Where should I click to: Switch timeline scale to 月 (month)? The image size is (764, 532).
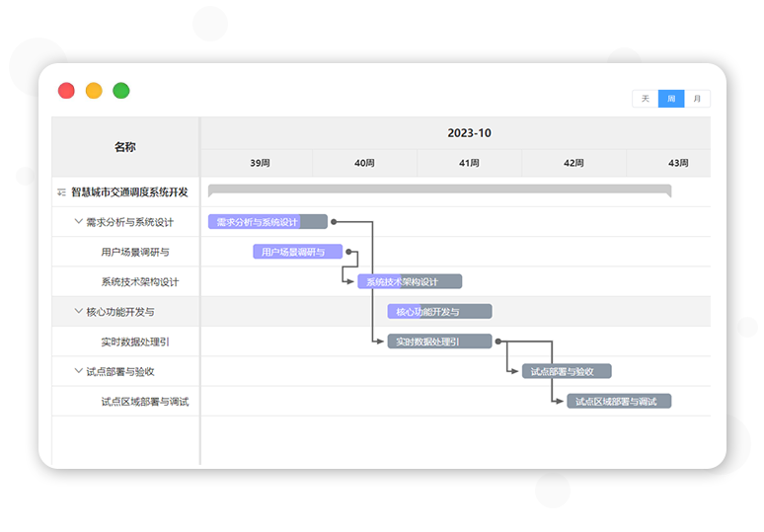[x=697, y=99]
